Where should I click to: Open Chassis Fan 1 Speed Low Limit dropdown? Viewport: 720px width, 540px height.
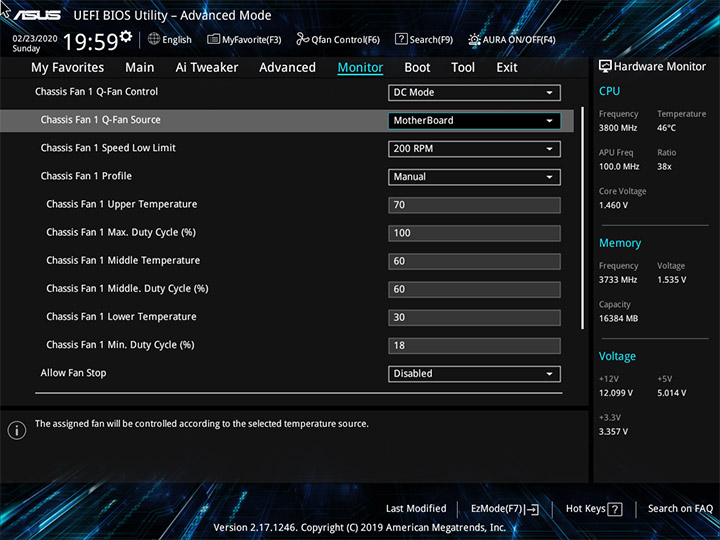tap(474, 149)
